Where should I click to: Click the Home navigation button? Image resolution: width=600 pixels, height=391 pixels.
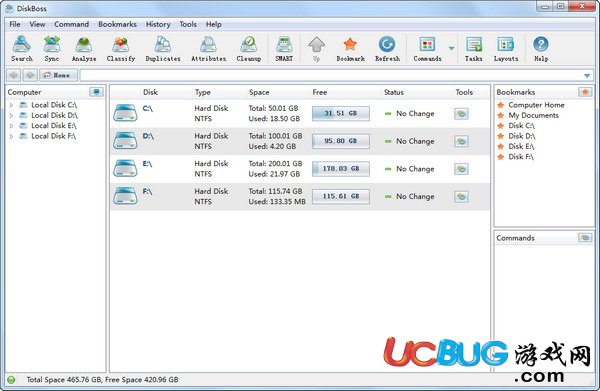[x=58, y=75]
